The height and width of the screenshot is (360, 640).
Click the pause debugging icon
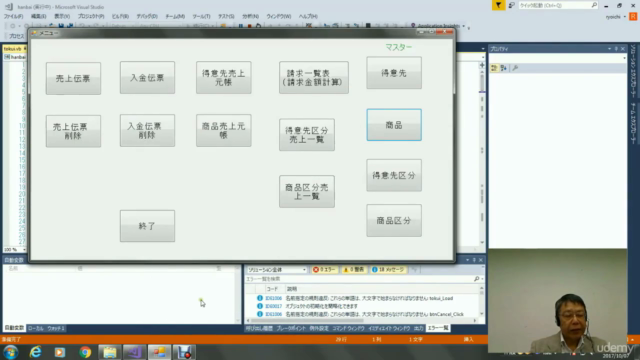click(241, 26)
